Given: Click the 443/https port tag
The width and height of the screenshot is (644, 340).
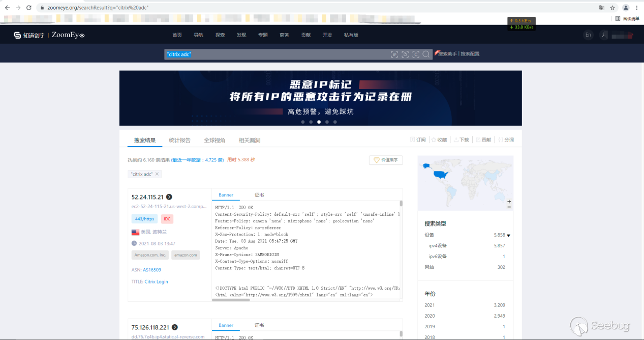Looking at the screenshot, I should pyautogui.click(x=144, y=219).
